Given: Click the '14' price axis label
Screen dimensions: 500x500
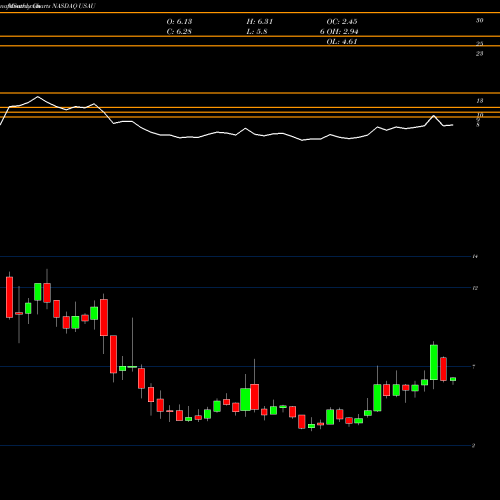Looking at the screenshot, I should coord(475,256).
